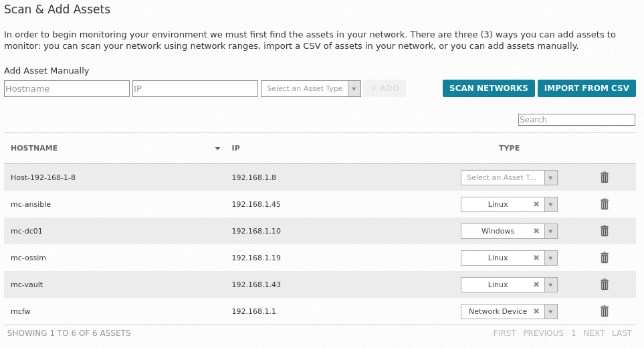The height and width of the screenshot is (348, 644).
Task: Open type dropdown arrow for mc-vault
Action: coord(551,284)
